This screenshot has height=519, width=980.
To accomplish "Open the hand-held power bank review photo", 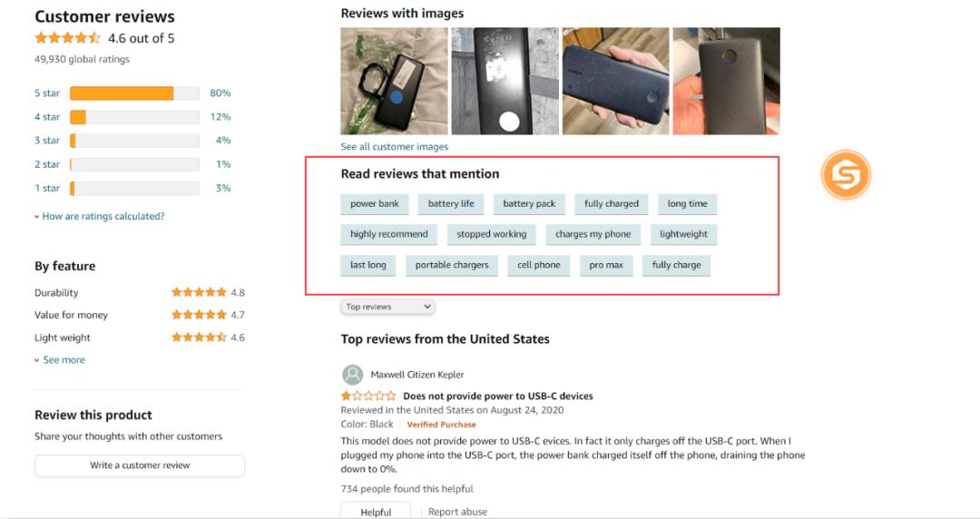I will coord(615,81).
